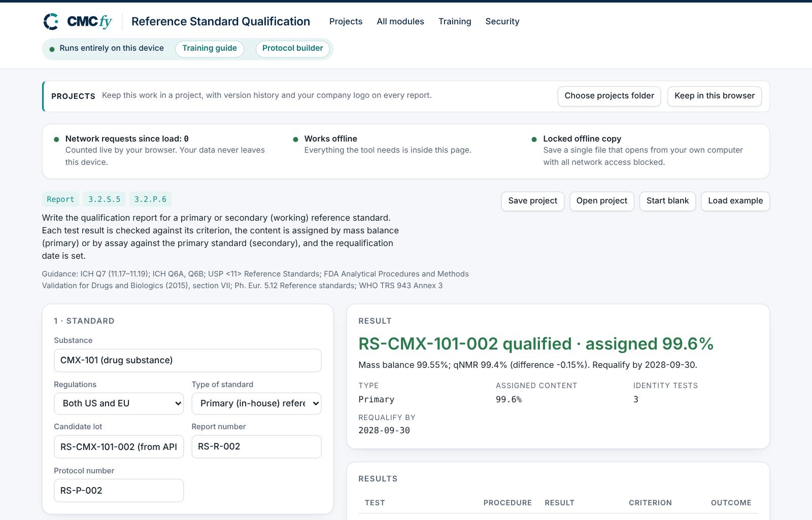The width and height of the screenshot is (812, 520).
Task: Click the PROCEDURE column header
Action: (x=507, y=503)
